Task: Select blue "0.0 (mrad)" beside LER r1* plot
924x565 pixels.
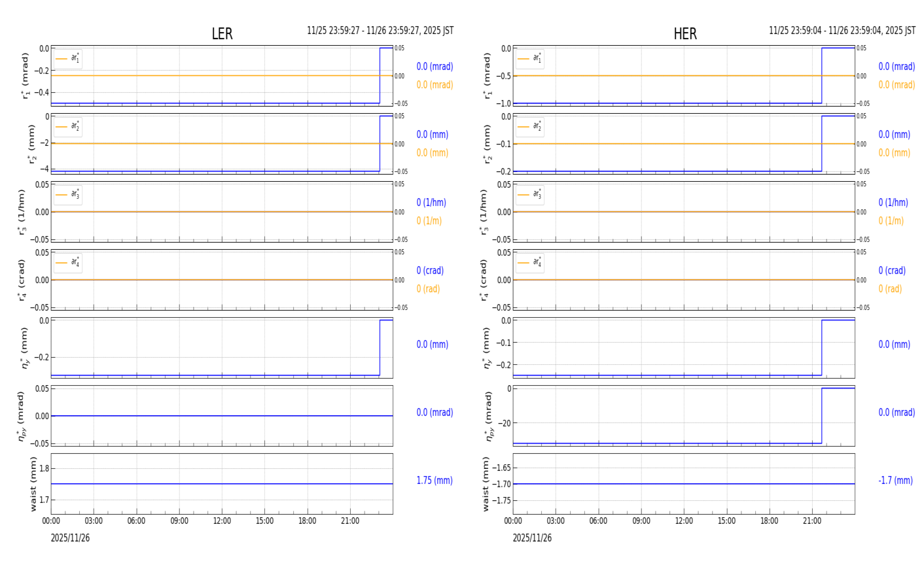Action: pyautogui.click(x=435, y=67)
